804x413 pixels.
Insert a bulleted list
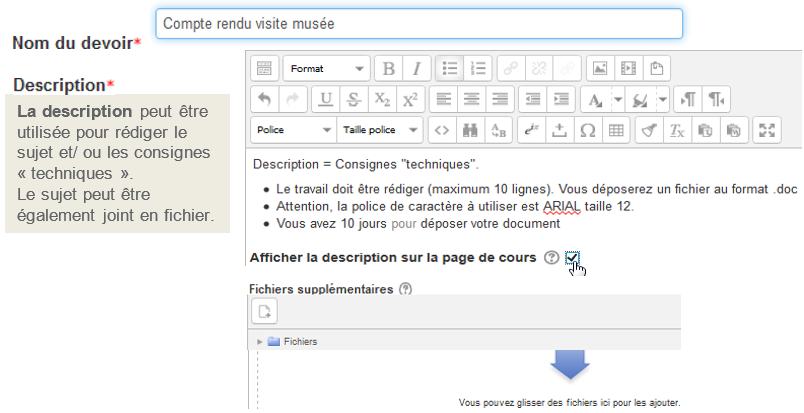(x=450, y=69)
